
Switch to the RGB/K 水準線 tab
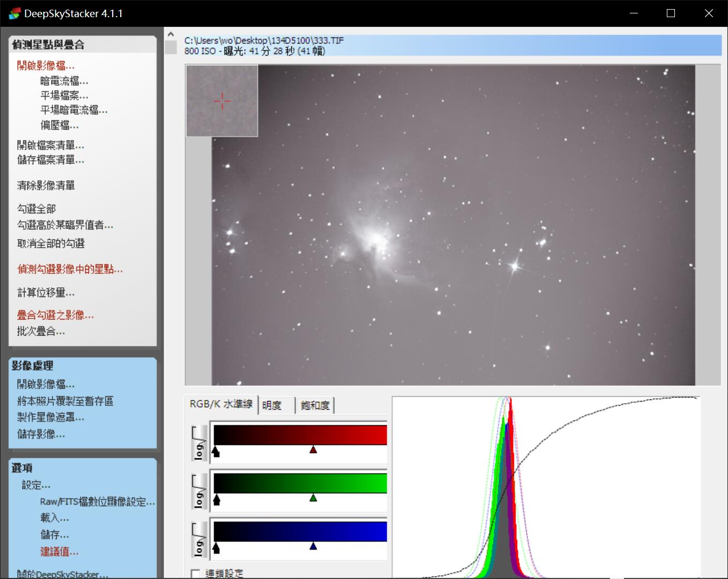pos(221,404)
